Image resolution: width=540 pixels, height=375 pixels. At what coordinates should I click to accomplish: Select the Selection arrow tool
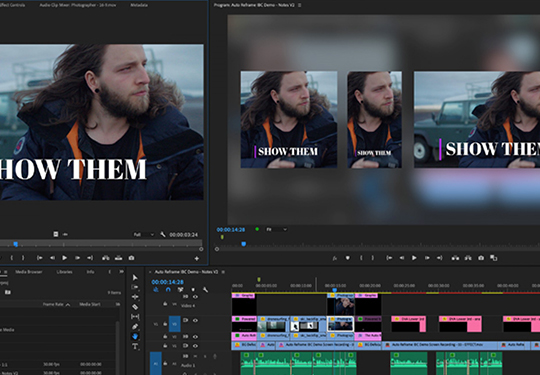point(135,278)
